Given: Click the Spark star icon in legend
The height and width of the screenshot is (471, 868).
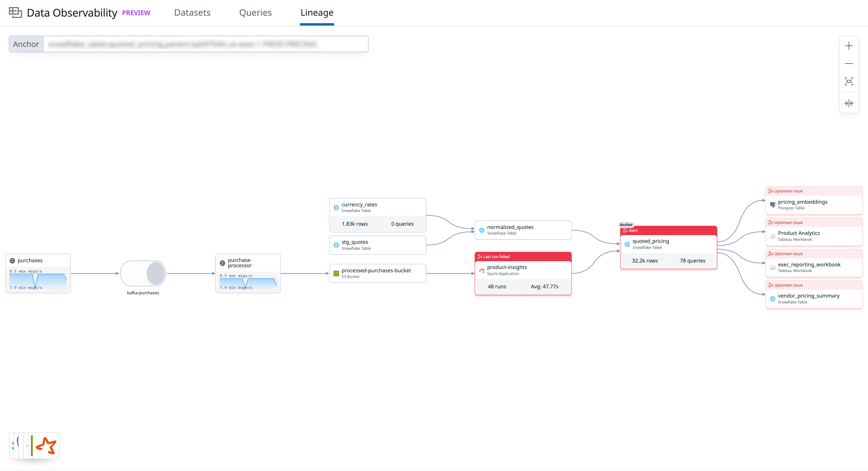Looking at the screenshot, I should point(46,445).
